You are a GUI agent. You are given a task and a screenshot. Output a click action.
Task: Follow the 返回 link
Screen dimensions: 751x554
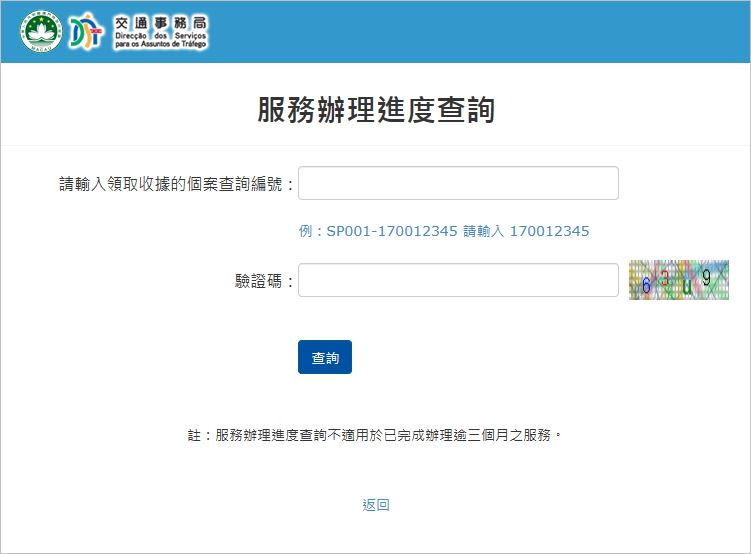tap(376, 505)
